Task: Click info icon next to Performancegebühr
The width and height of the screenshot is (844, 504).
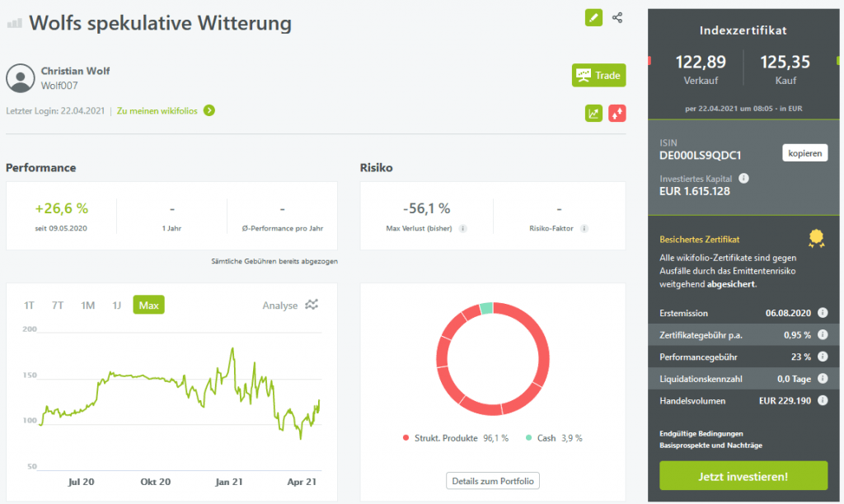Action: pyautogui.click(x=822, y=357)
